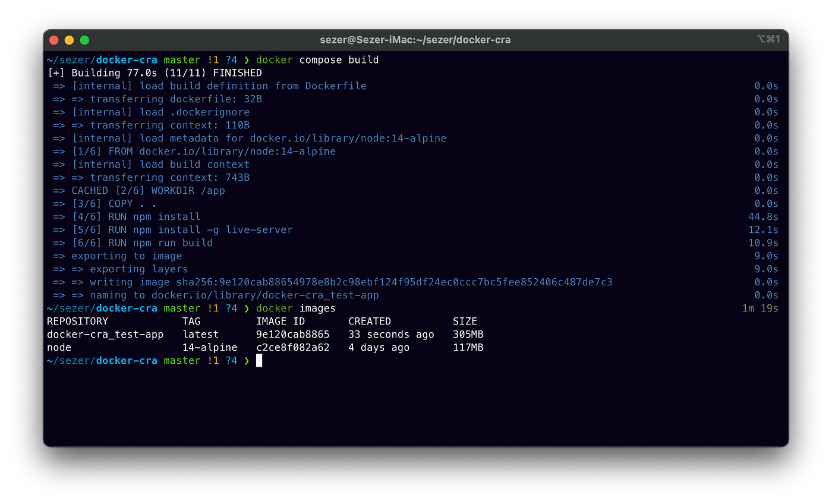
Task: Select 'transferring context: 743B' line
Action: 152,178
